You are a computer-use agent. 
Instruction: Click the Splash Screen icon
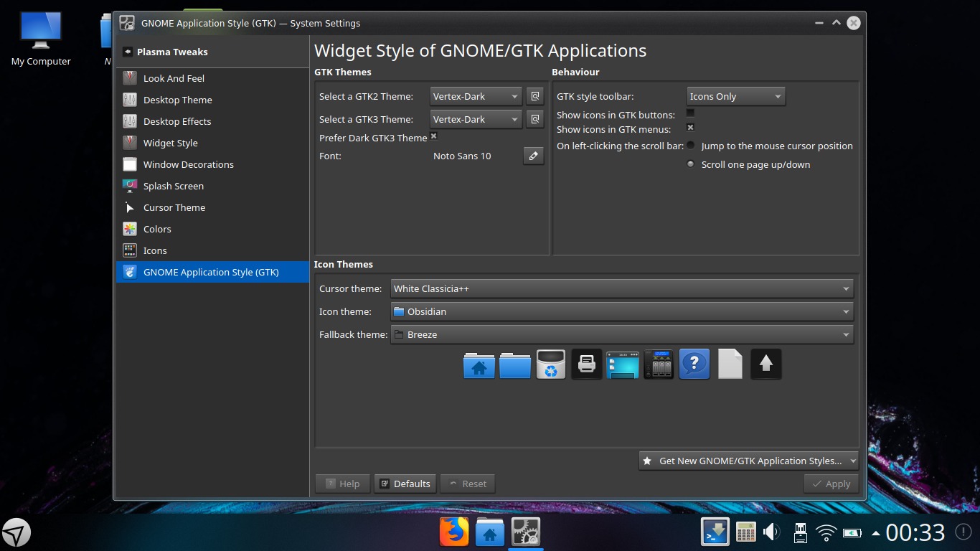[130, 186]
